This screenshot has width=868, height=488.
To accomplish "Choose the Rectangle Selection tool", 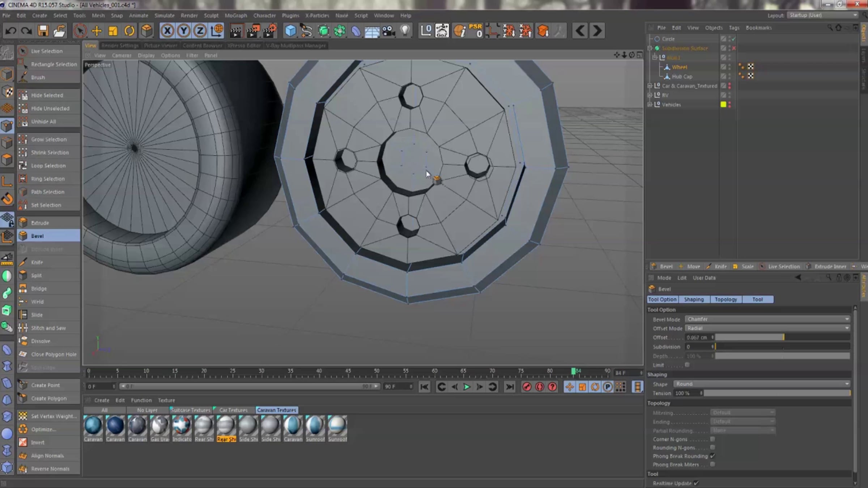I will [x=48, y=64].
